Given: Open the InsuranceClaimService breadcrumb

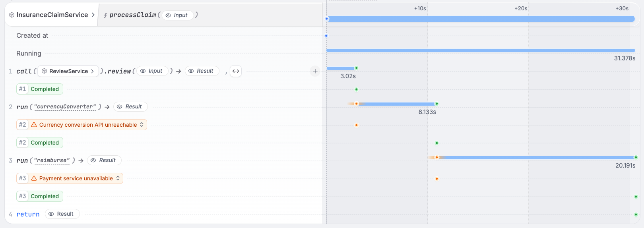Looking at the screenshot, I should pos(52,15).
